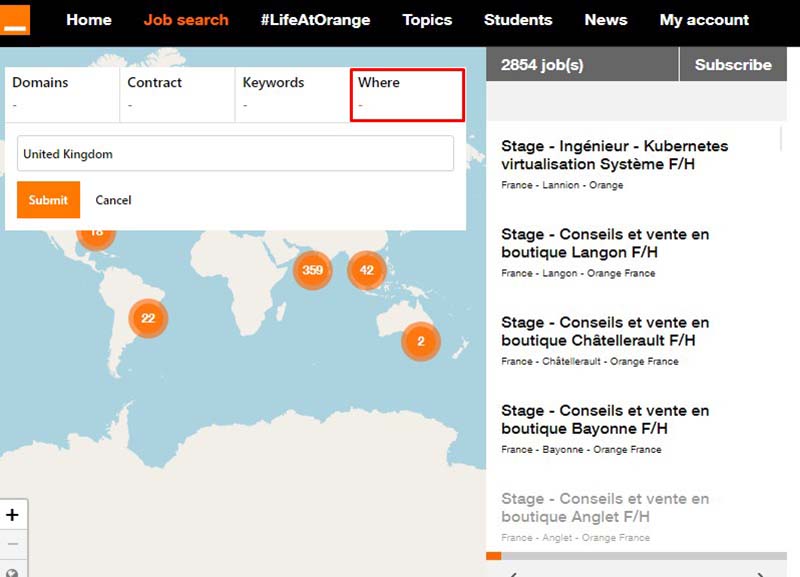Click the map cluster marker showing 42
800x577 pixels.
tap(366, 270)
